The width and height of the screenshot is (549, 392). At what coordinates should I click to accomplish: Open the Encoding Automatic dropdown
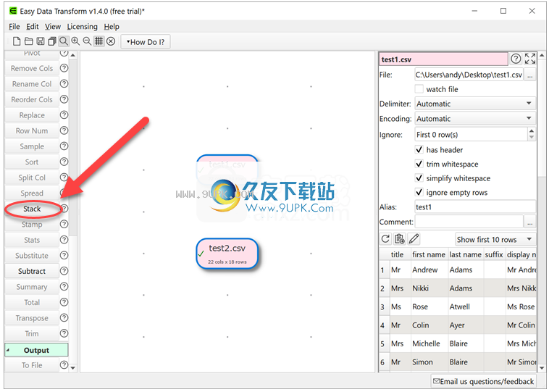pyautogui.click(x=475, y=119)
